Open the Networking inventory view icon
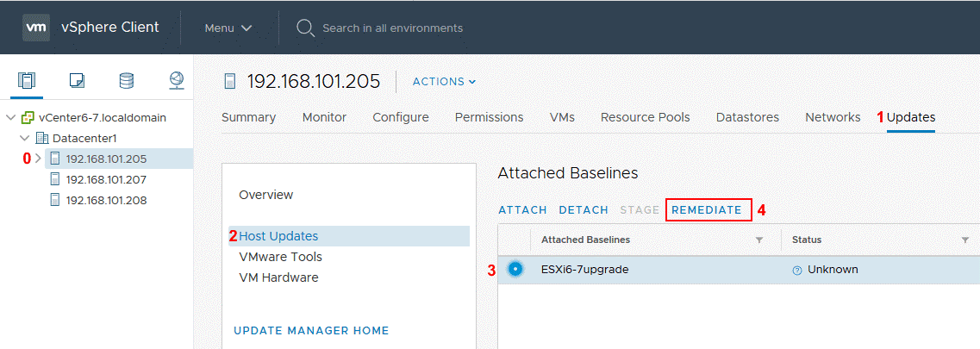 click(177, 81)
